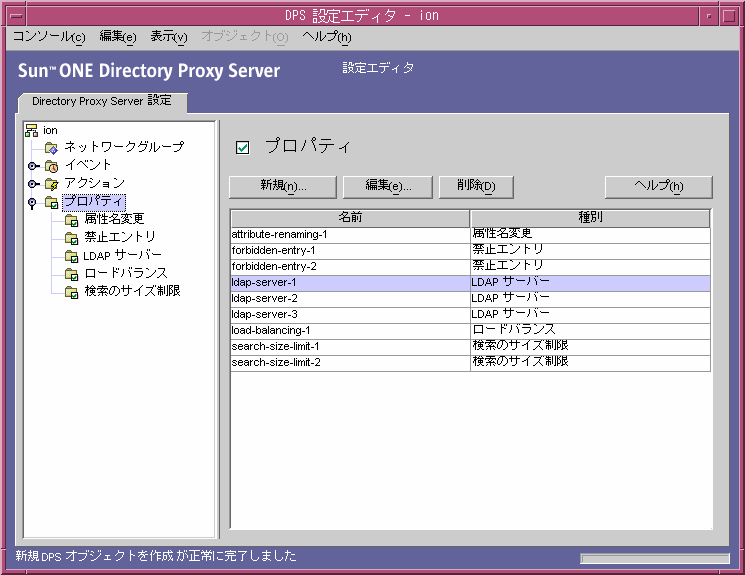745x575 pixels.
Task: Select the forbidden-entry-1 row
Action: point(470,251)
